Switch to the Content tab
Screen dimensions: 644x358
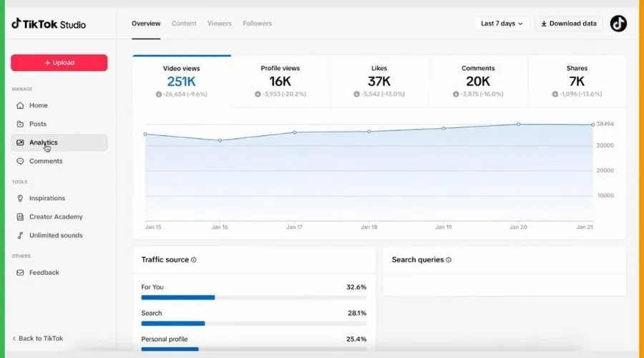pos(184,24)
